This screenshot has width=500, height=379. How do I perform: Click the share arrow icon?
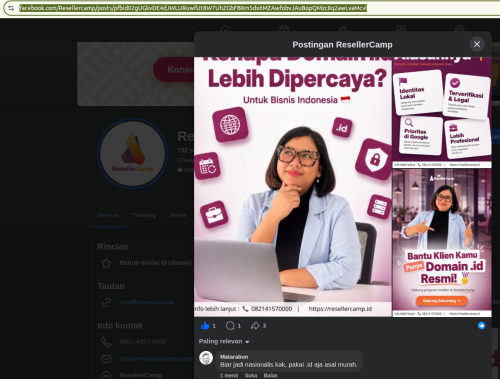point(255,326)
